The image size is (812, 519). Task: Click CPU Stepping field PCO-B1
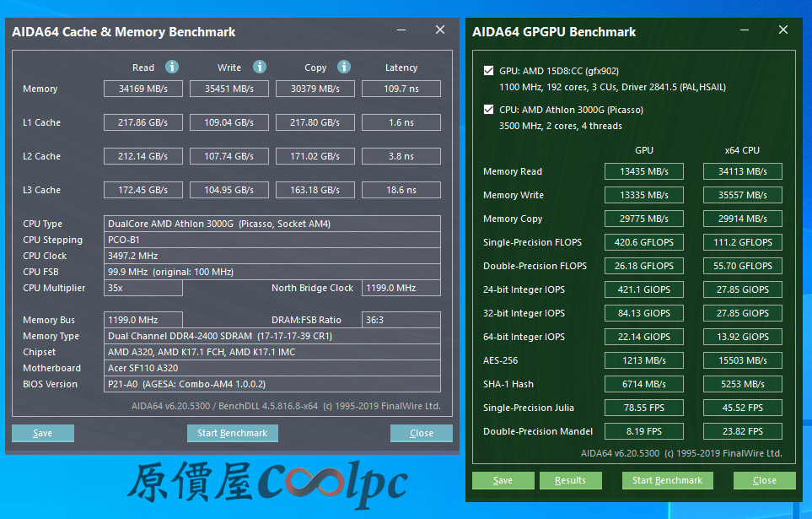(272, 240)
